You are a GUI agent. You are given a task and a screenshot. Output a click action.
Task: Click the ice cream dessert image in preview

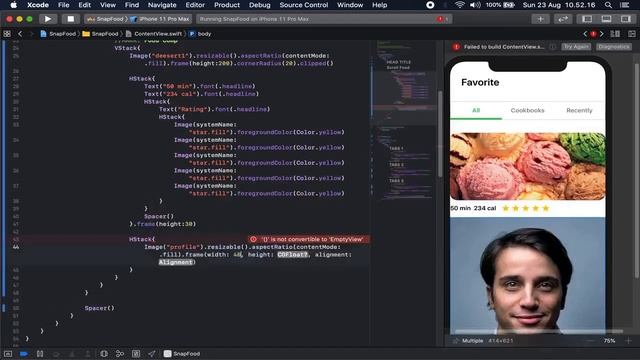tap(528, 166)
